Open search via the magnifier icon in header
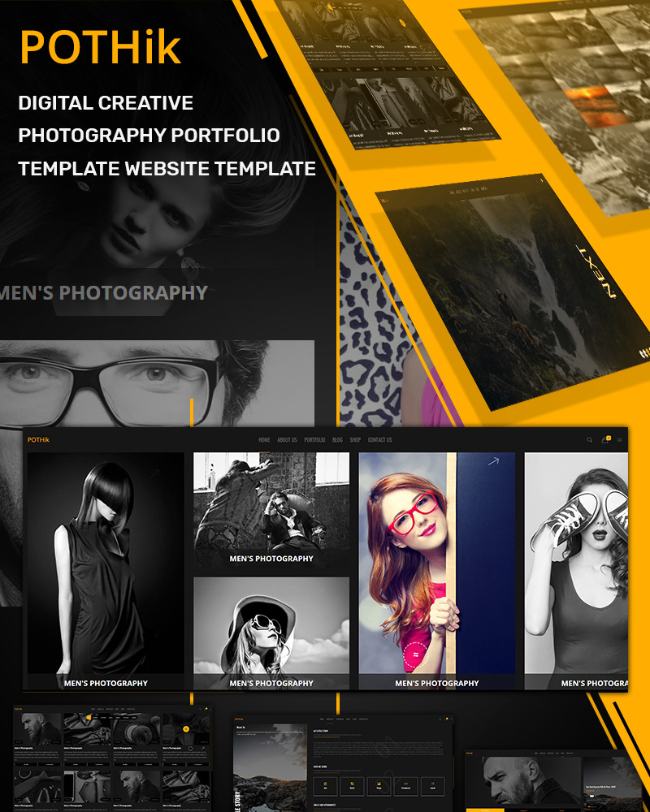650x812 pixels. pyautogui.click(x=590, y=440)
